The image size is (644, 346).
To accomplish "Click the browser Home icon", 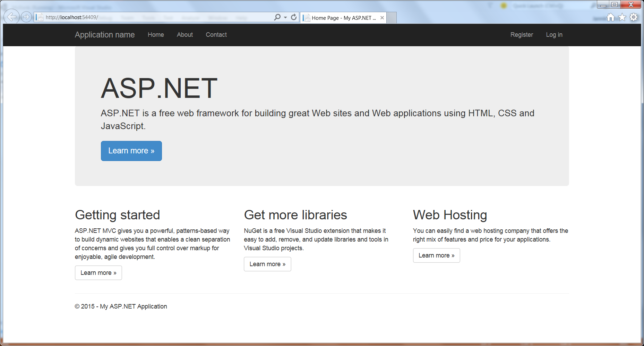I will coord(611,17).
